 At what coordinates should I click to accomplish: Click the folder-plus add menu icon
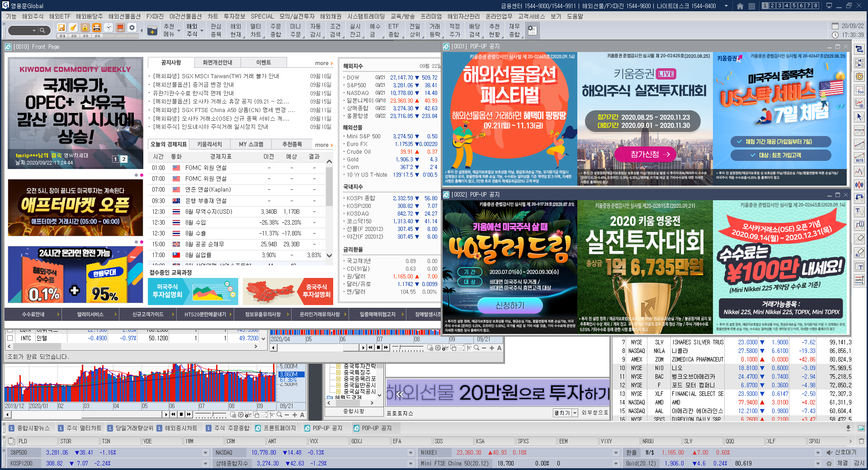(x=152, y=31)
